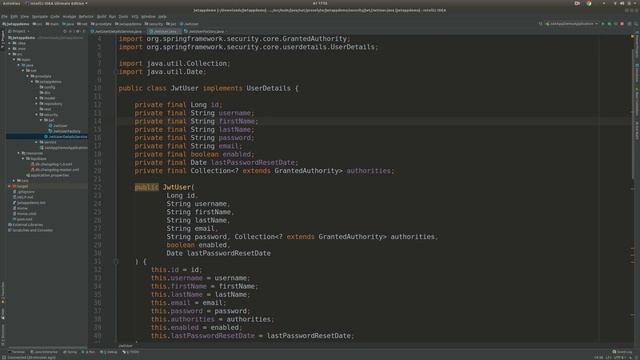640x360 pixels.
Task: Open the Spring tool window
Action: point(70,352)
